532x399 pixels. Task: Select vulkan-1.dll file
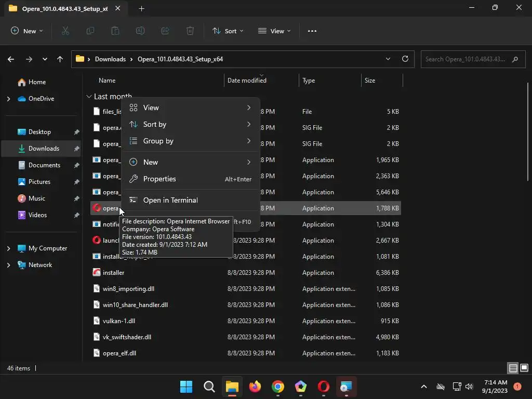pyautogui.click(x=246, y=321)
